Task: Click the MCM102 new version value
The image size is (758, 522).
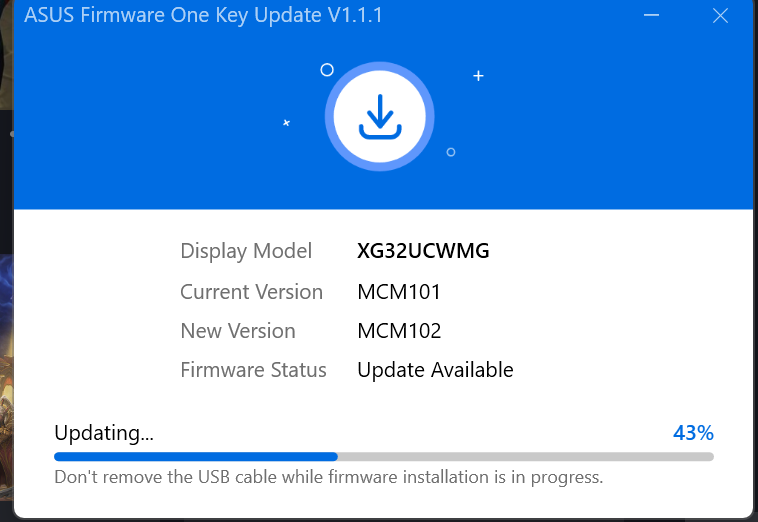Action: pyautogui.click(x=399, y=331)
